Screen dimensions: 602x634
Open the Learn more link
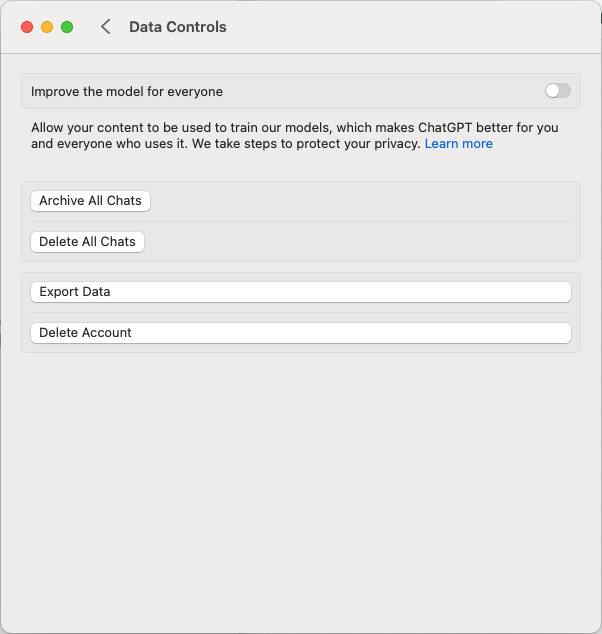[x=458, y=144]
